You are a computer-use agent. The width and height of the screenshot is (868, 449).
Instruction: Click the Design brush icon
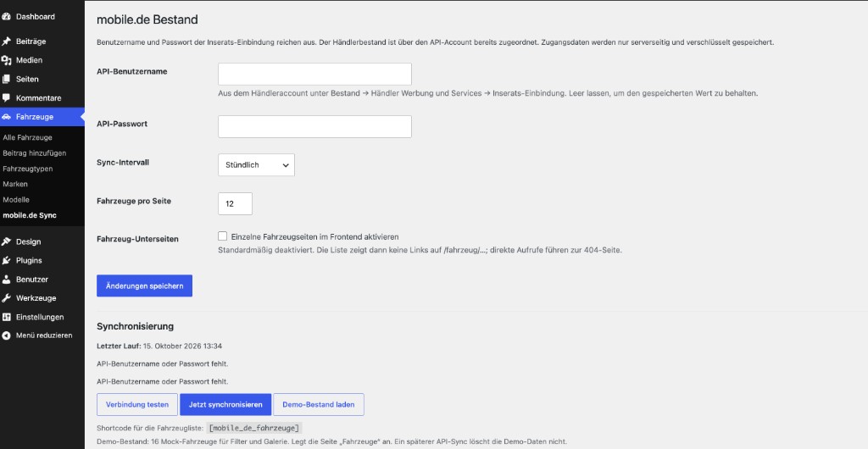pyautogui.click(x=6, y=241)
